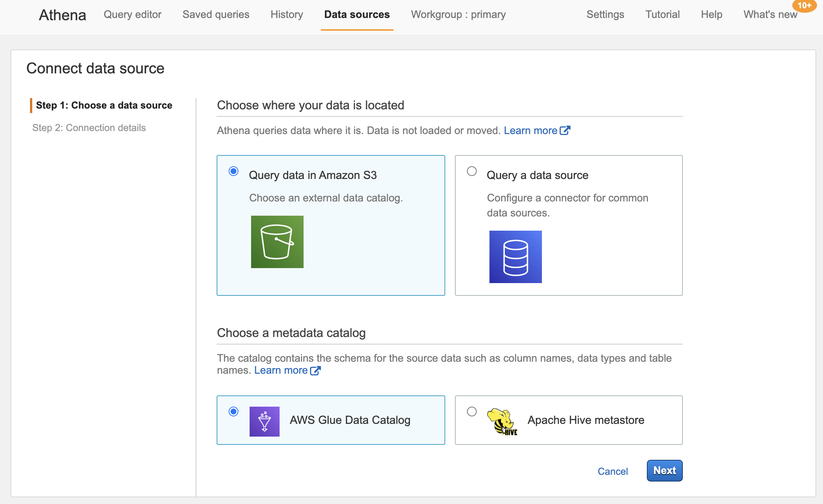Switch to the Query editor tab
This screenshot has width=823, height=504.
coord(132,15)
